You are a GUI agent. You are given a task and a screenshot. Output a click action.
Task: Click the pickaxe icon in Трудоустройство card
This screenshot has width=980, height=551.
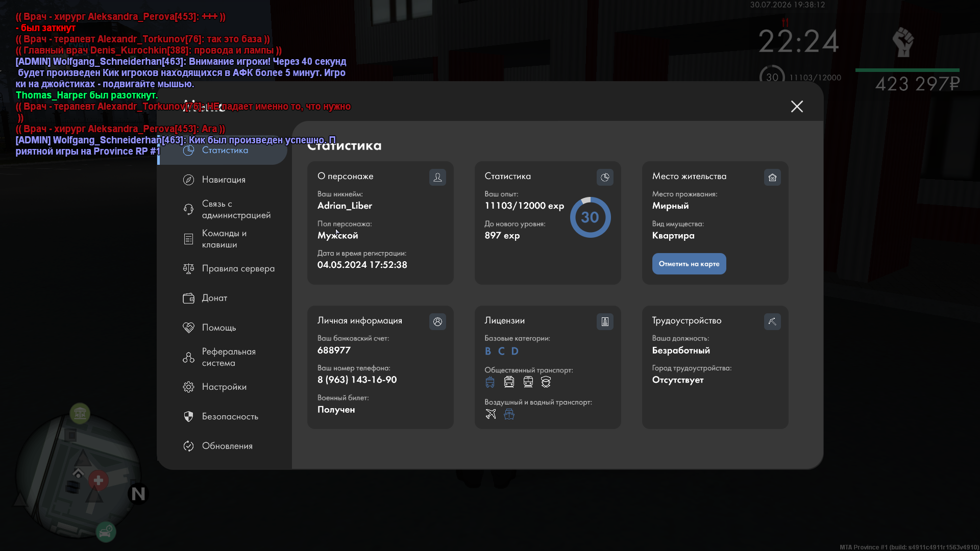(x=772, y=321)
